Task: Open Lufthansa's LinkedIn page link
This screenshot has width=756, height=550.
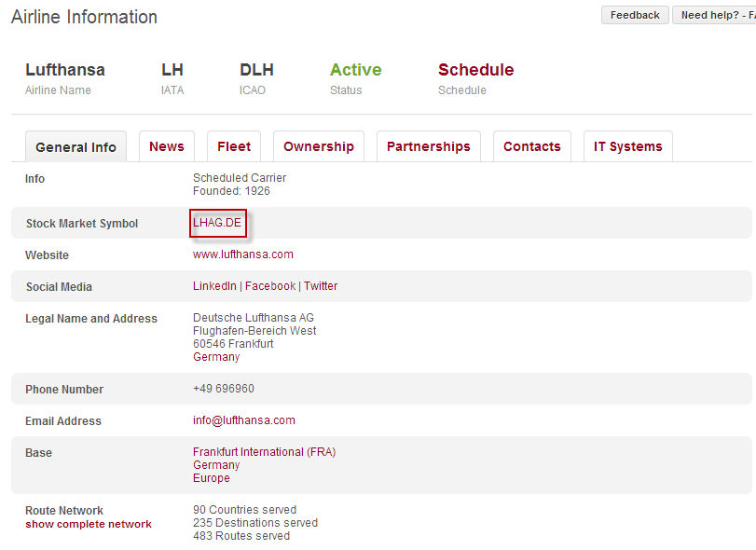Action: (x=214, y=286)
